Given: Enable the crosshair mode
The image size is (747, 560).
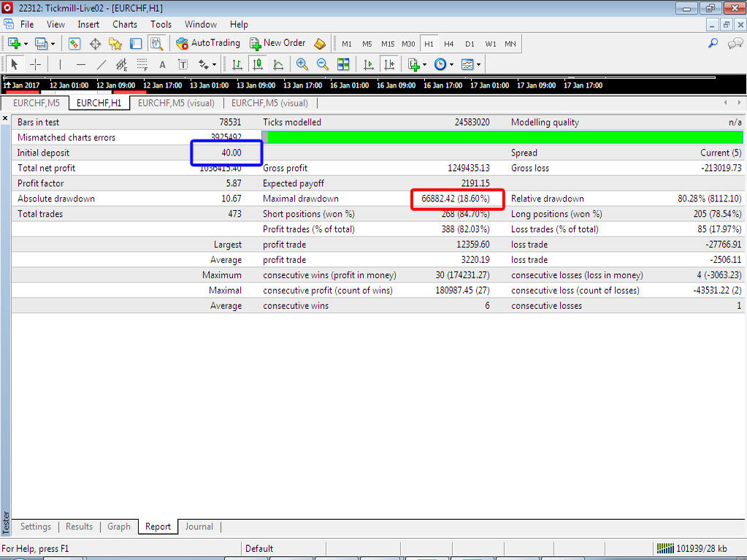Looking at the screenshot, I should coord(36,64).
